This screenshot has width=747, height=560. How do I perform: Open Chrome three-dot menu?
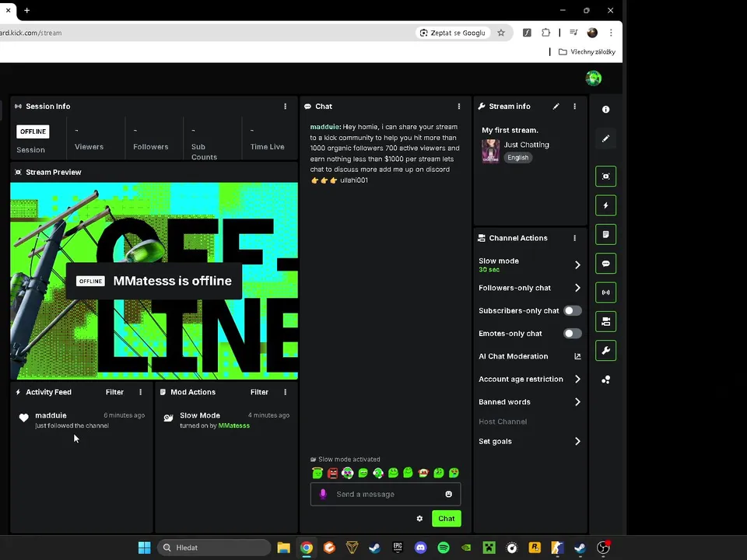[611, 33]
